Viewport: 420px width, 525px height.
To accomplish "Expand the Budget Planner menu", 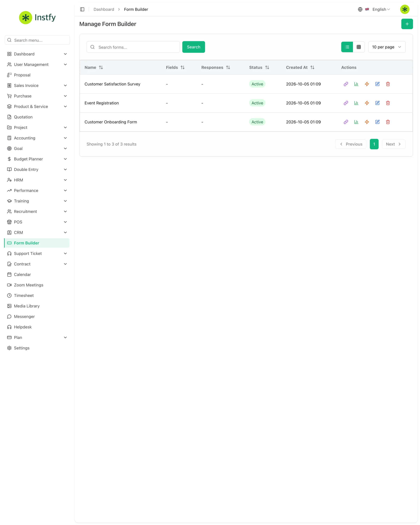I will (37, 159).
